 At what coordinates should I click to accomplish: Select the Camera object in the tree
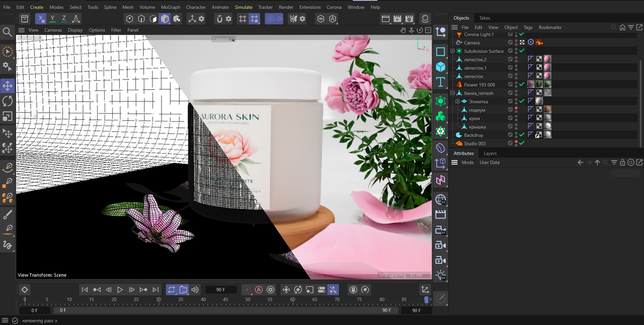(472, 42)
